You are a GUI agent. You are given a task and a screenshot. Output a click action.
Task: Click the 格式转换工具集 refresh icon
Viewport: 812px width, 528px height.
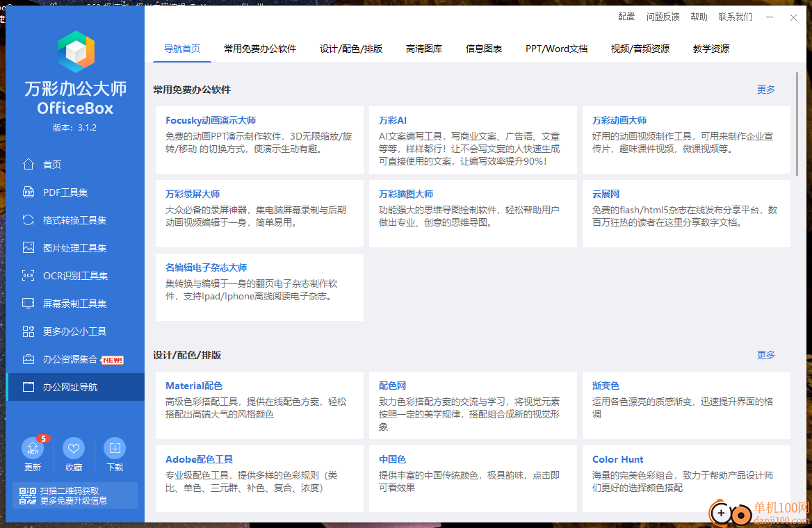click(x=28, y=220)
